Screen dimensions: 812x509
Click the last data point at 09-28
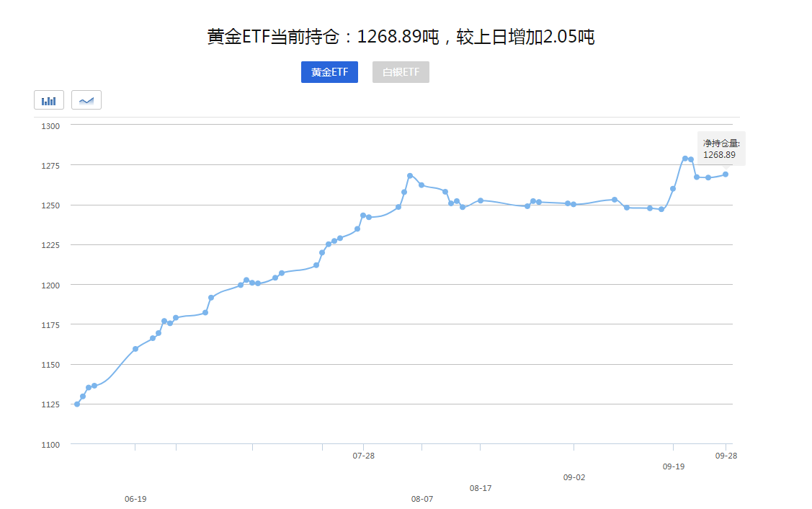(x=726, y=174)
